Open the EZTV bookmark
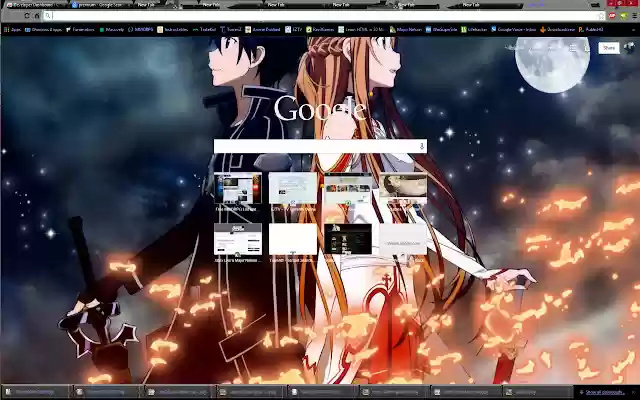This screenshot has height=400, width=640. pos(294,29)
